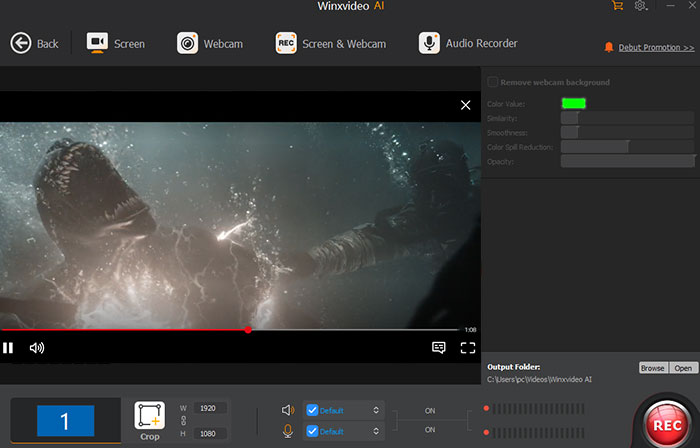Open the Debut Promotion link
The height and width of the screenshot is (448, 700).
[x=656, y=47]
